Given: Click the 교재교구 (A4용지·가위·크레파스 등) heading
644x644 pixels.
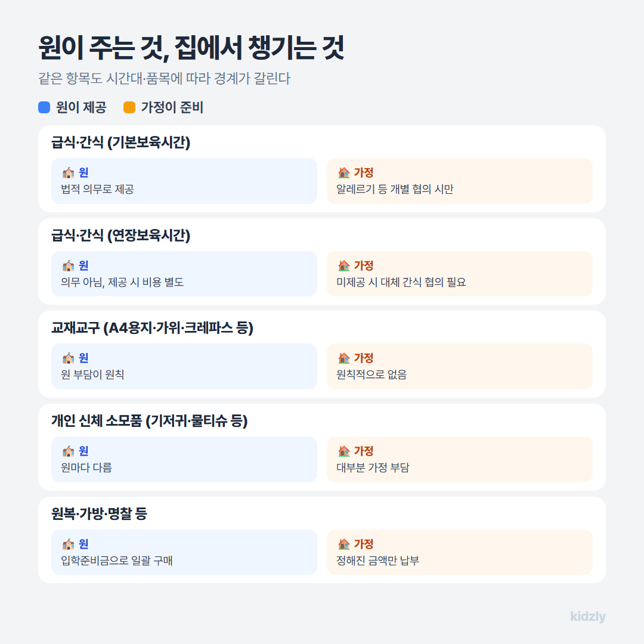Looking at the screenshot, I should tap(152, 328).
